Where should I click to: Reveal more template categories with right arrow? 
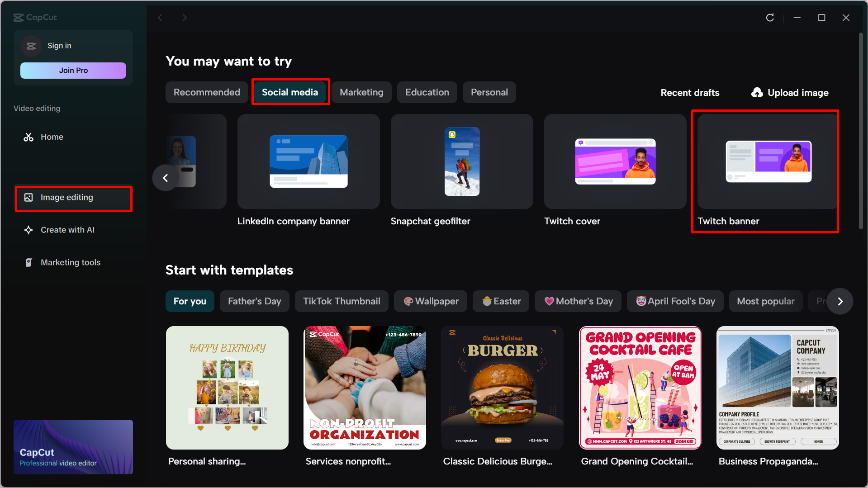coord(840,301)
